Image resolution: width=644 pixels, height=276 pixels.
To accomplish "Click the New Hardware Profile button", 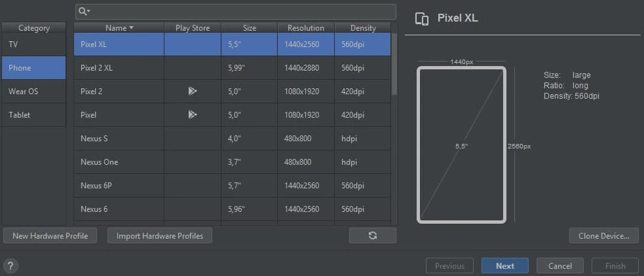I will pyautogui.click(x=50, y=236).
